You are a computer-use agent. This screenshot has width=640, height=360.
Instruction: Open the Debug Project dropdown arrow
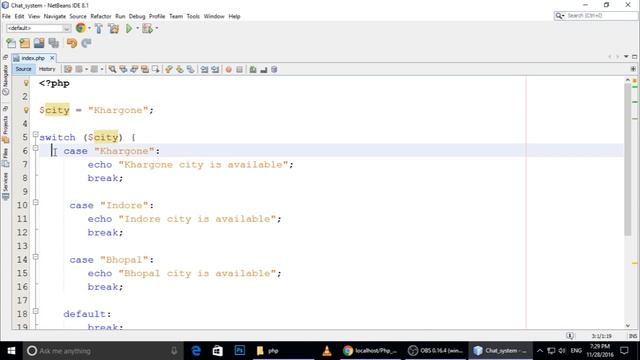157,28
